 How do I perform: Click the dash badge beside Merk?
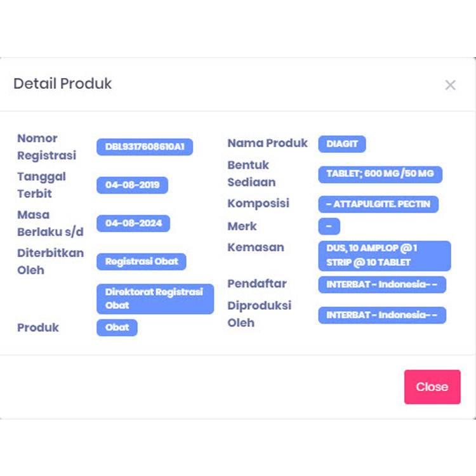(329, 227)
